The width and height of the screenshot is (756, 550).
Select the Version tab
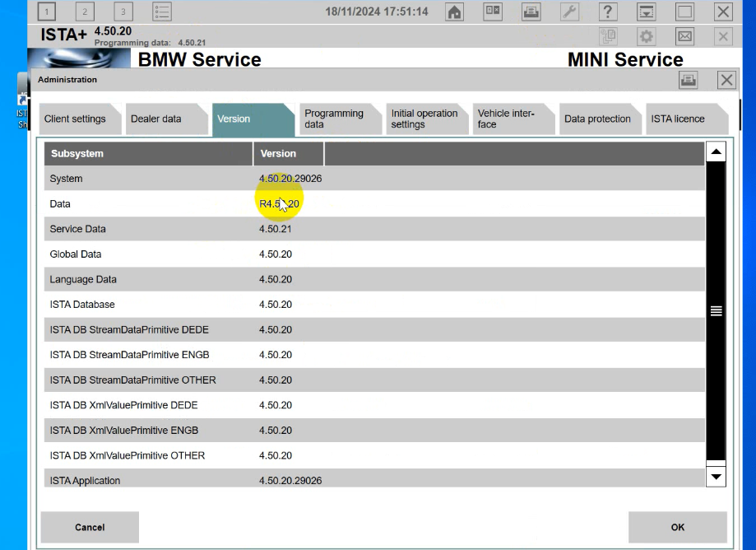click(x=253, y=119)
